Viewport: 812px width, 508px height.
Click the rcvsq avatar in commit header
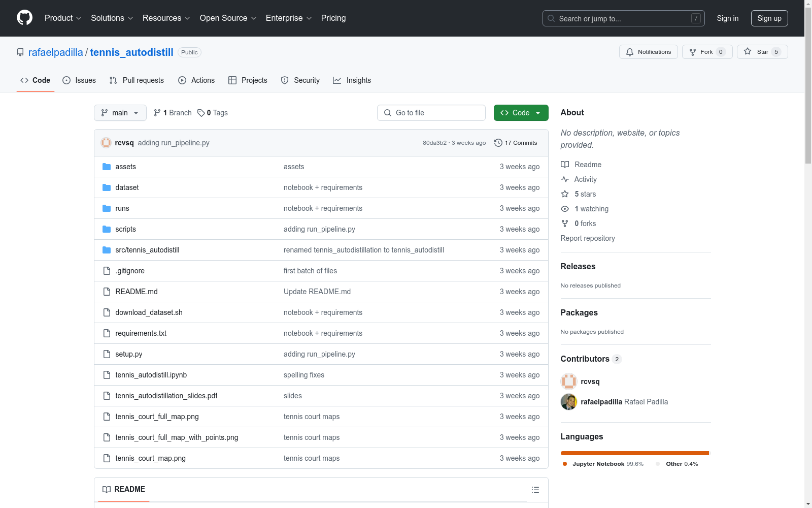pos(106,143)
